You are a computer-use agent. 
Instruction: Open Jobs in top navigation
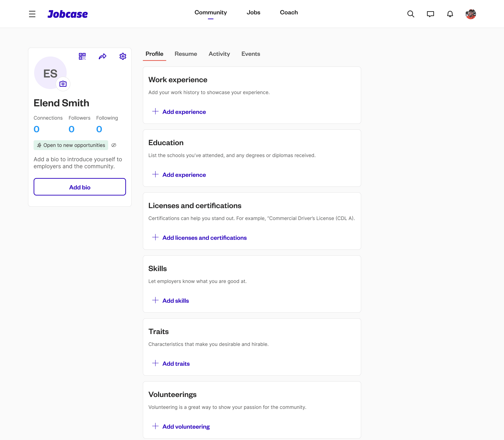pyautogui.click(x=253, y=13)
